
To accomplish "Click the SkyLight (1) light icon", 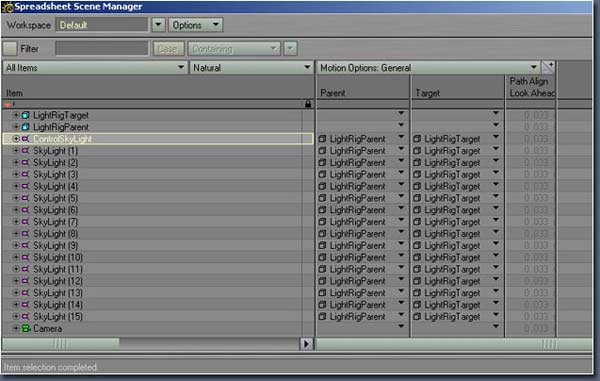I will tap(25, 151).
